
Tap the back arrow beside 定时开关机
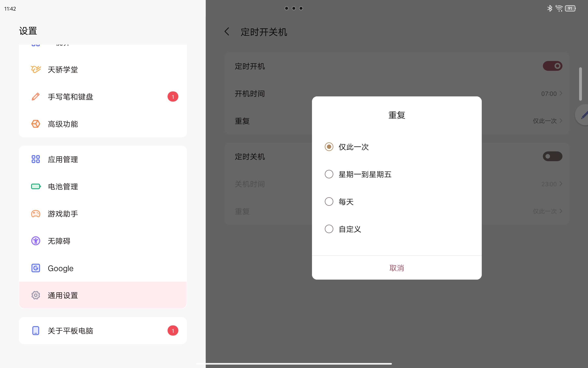227,32
